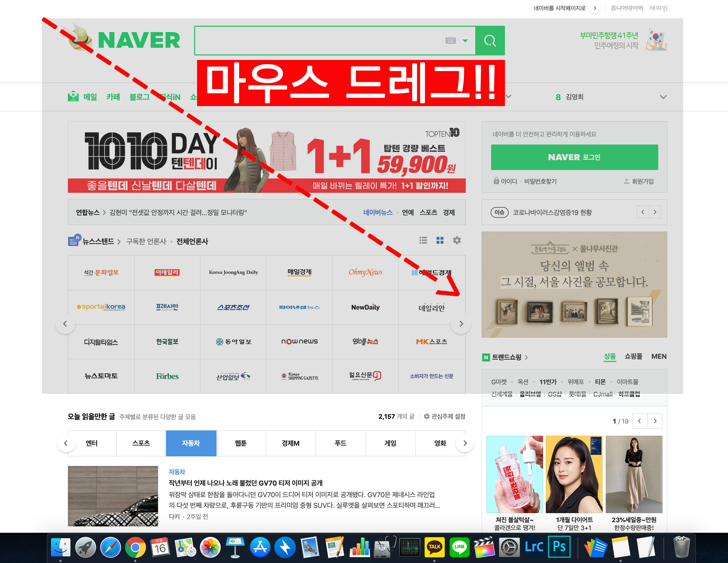Switch newsstand to list view icon
Screen dimensions: 728x563
point(423,240)
